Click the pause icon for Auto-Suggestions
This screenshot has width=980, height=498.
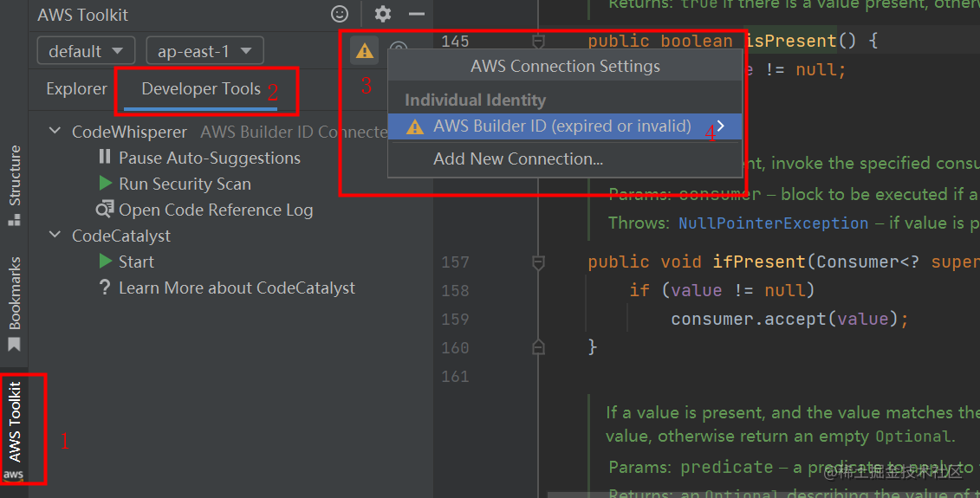[104, 157]
